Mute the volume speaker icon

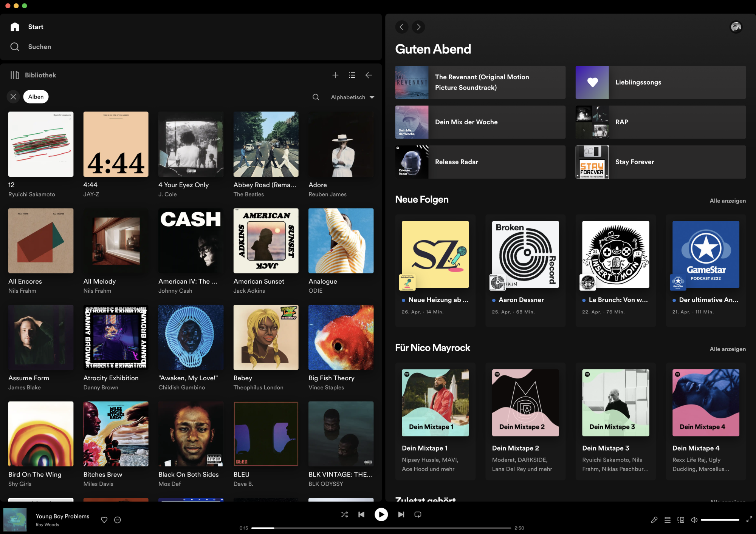pos(694,520)
